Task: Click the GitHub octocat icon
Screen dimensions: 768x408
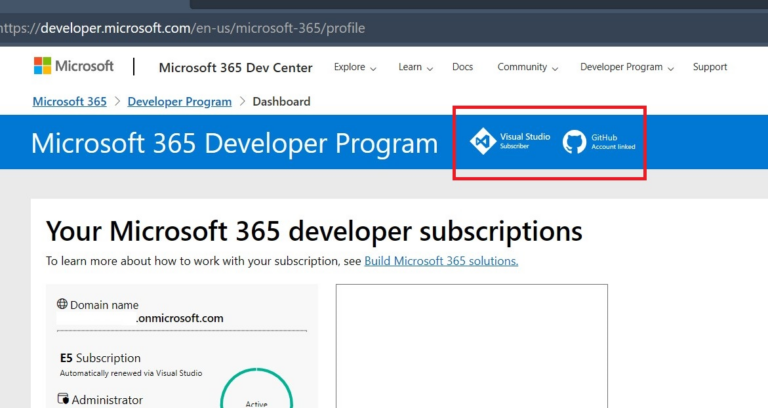Action: click(x=574, y=142)
